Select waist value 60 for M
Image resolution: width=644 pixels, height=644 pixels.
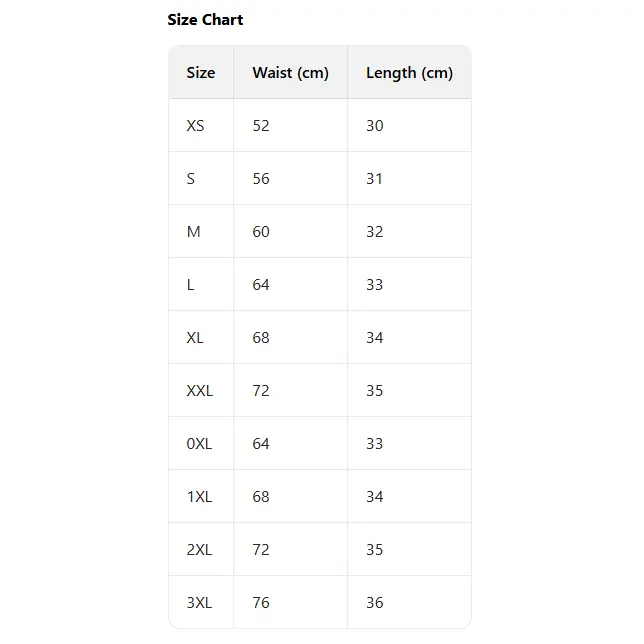261,231
